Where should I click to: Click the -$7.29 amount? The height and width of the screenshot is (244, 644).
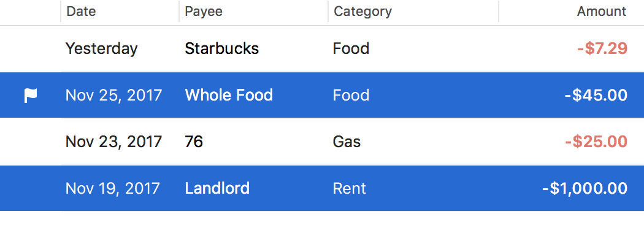(x=602, y=48)
